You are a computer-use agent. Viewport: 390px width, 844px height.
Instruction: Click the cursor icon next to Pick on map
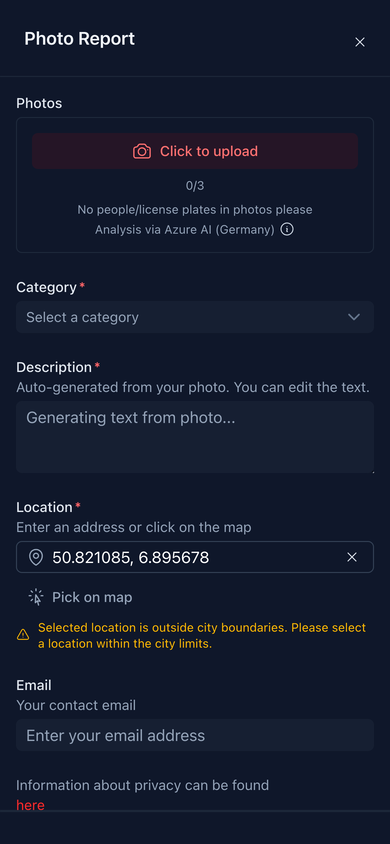coord(36,597)
